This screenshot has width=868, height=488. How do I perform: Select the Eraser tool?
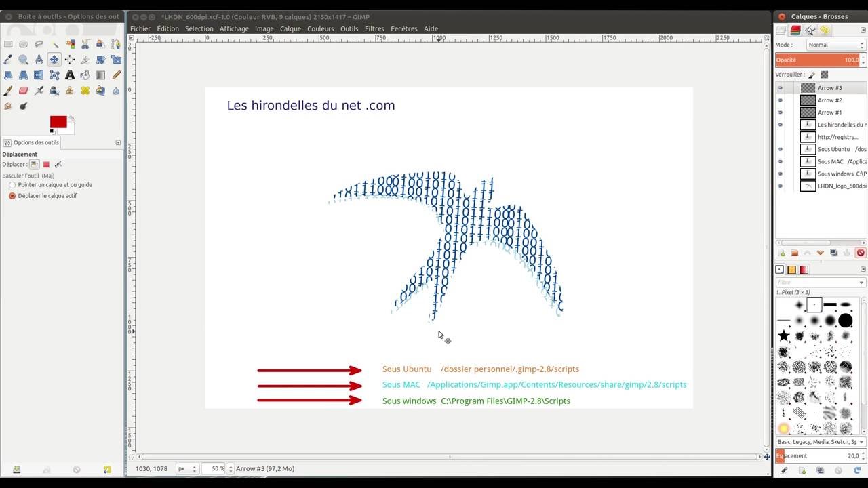[x=24, y=91]
